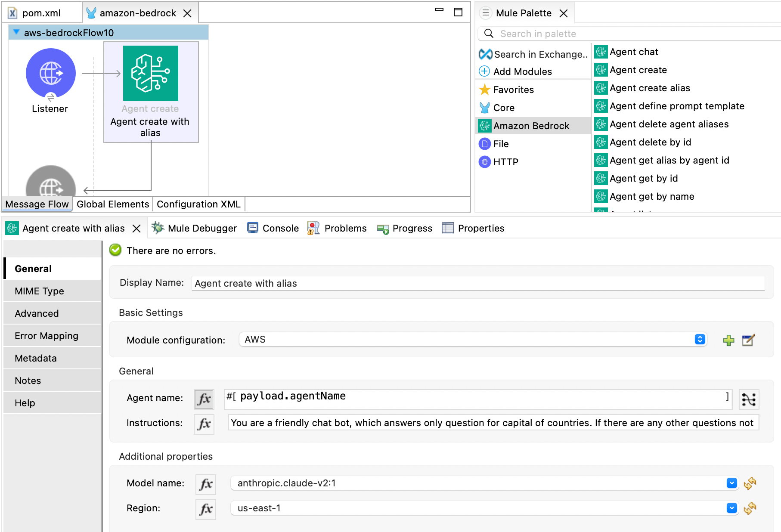Viewport: 781px width, 532px height.
Task: Open the Console view
Action: tap(273, 228)
